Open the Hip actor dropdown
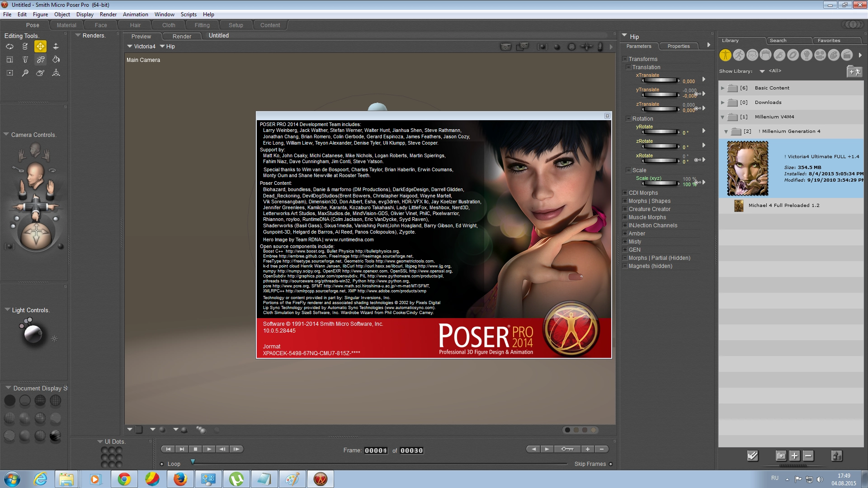 coord(167,47)
